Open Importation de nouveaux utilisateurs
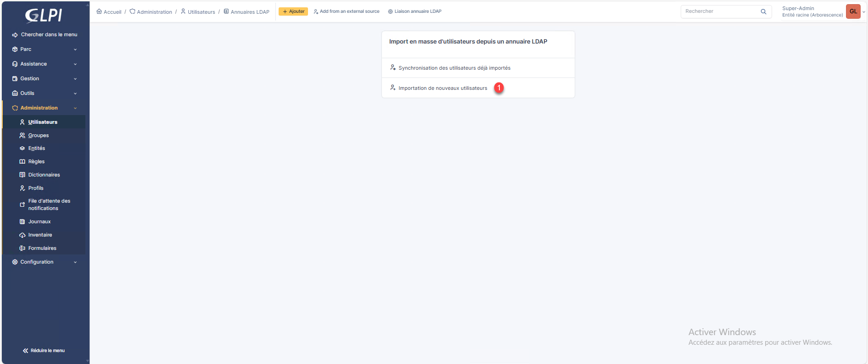 click(x=442, y=88)
